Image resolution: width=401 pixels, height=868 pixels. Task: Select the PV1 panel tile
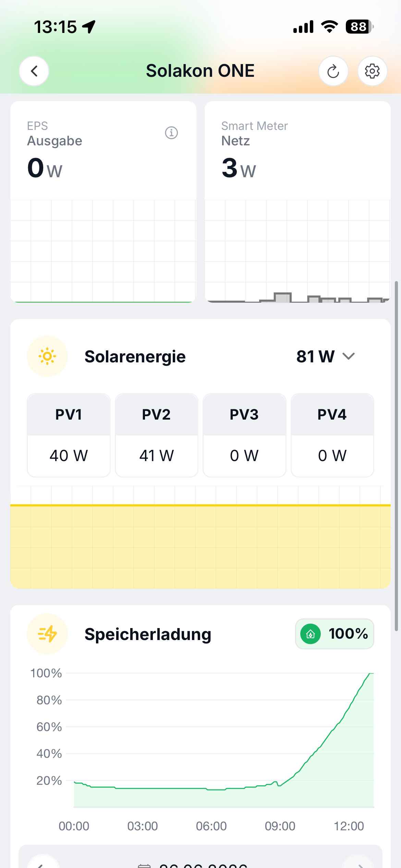click(69, 435)
